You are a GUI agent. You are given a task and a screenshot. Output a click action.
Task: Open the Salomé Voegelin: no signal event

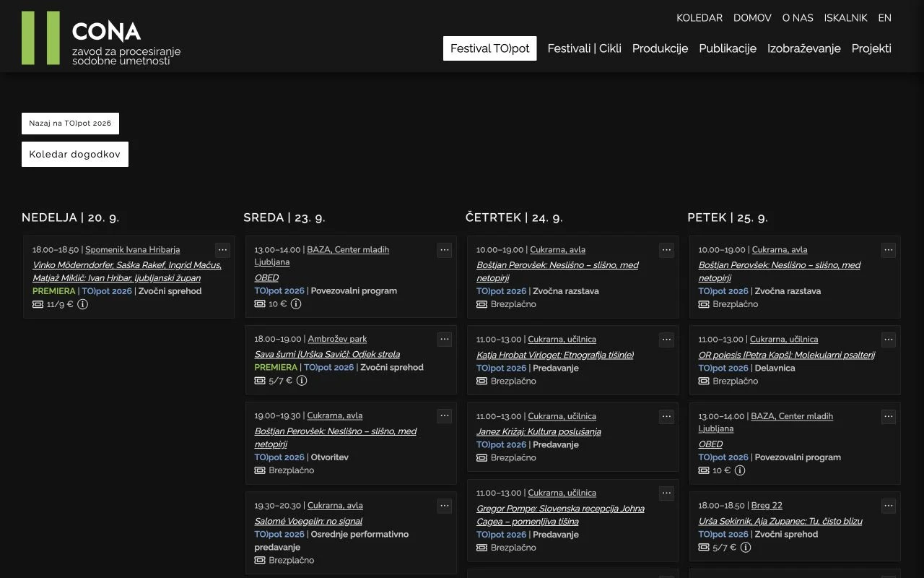tap(308, 521)
